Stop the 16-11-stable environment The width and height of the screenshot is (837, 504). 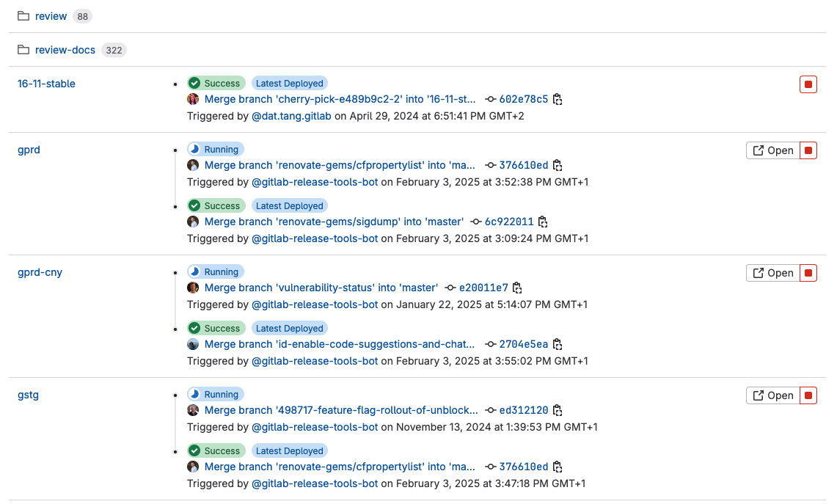point(808,84)
